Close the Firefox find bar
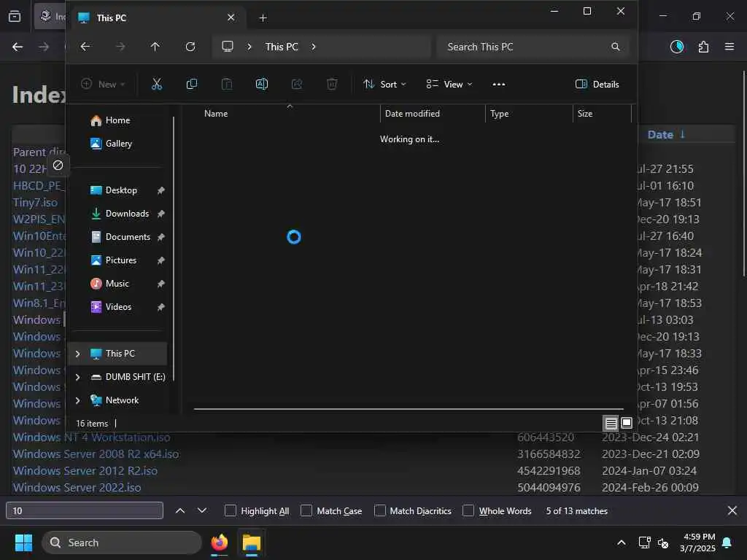This screenshot has height=560, width=747. pos(732,510)
